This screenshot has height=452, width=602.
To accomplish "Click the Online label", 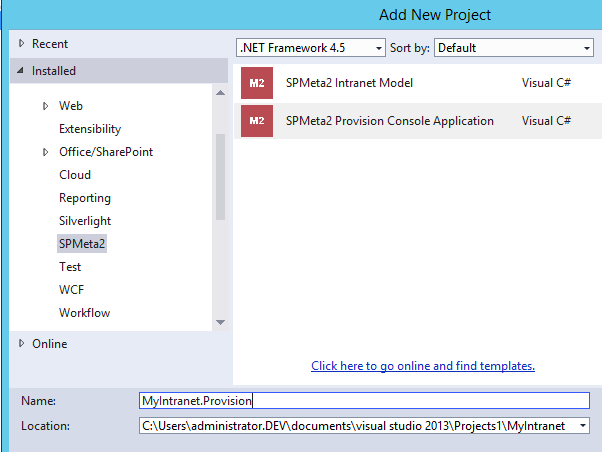I will pos(50,344).
